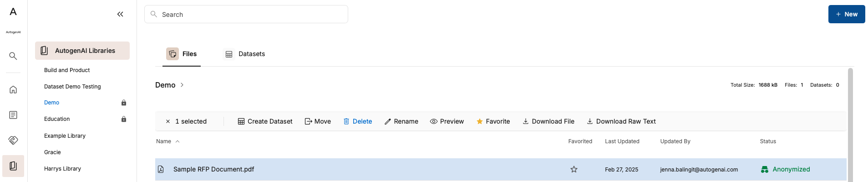The height and width of the screenshot is (182, 868).
Task: Expand the Demo breadcrumb chevron
Action: [x=182, y=85]
